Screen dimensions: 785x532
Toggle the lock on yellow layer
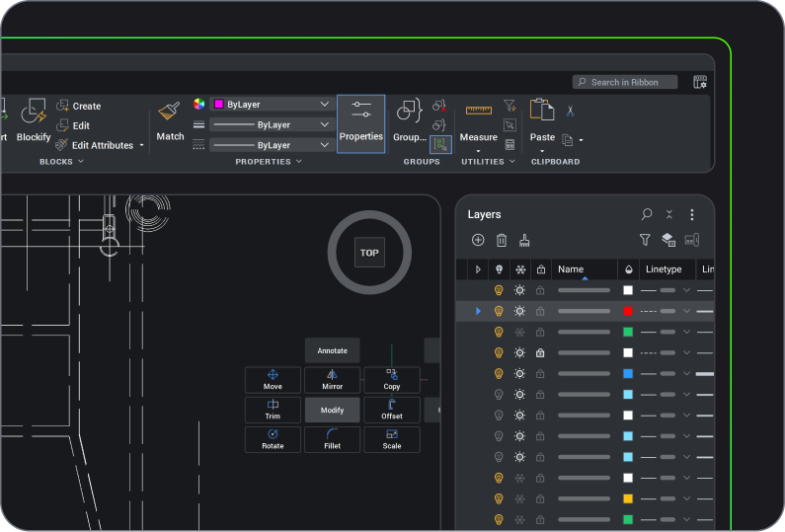(x=540, y=499)
